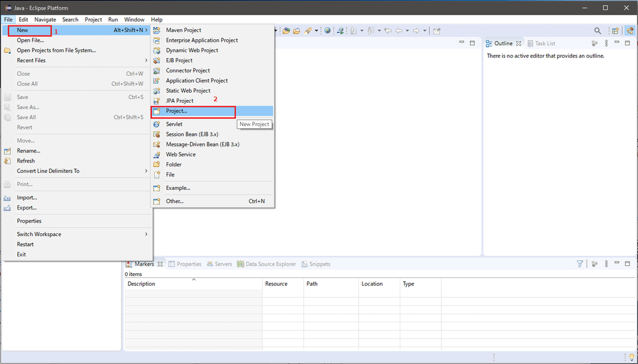638x364 pixels.
Task: Minimize the editor area
Action: (460, 43)
